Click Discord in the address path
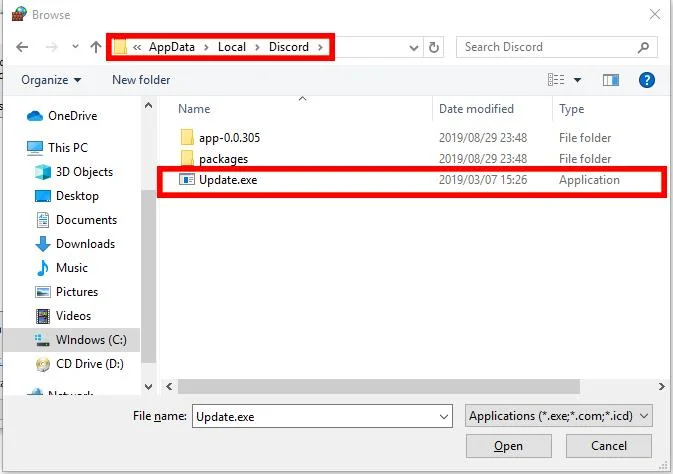The image size is (673, 474). click(288, 47)
